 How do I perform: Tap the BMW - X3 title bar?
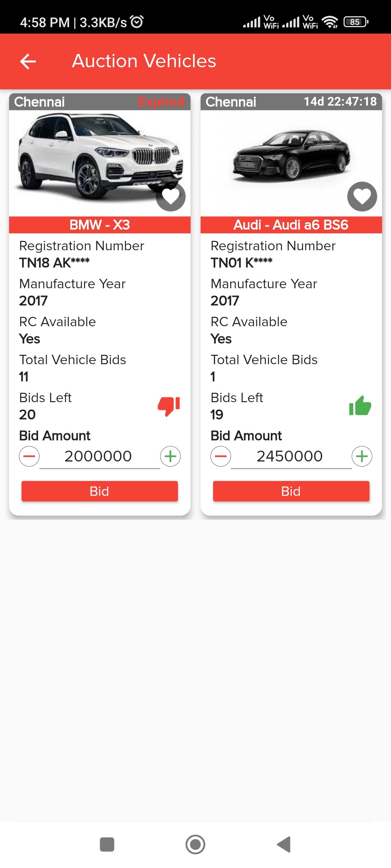point(100,225)
